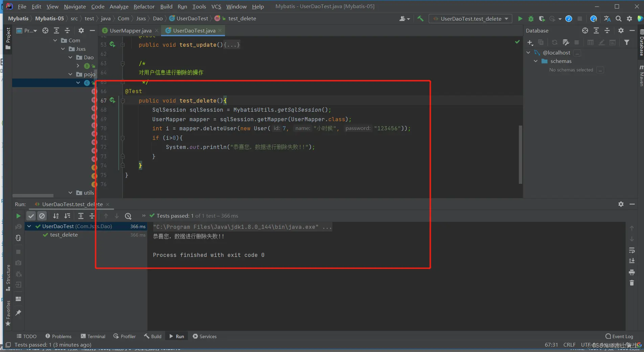Run with coverage icon in toolbar
The width and height of the screenshot is (644, 352).
542,19
